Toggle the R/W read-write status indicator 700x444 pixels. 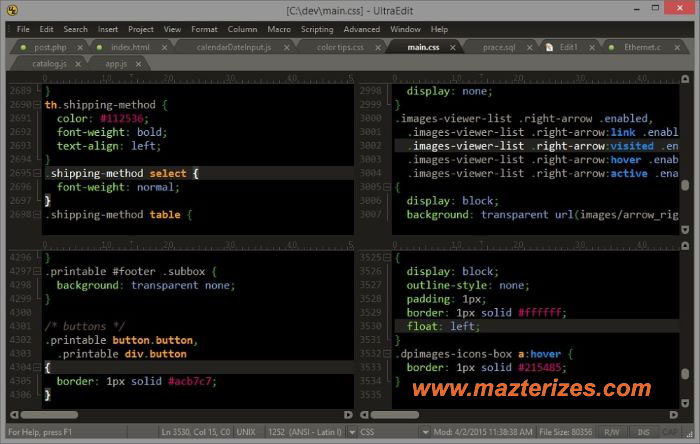(611, 432)
